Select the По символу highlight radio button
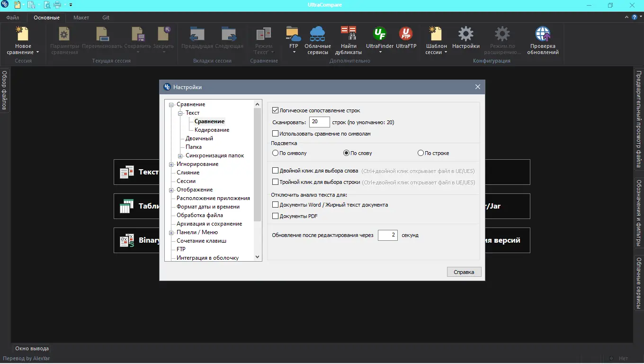The image size is (644, 364). click(x=276, y=153)
